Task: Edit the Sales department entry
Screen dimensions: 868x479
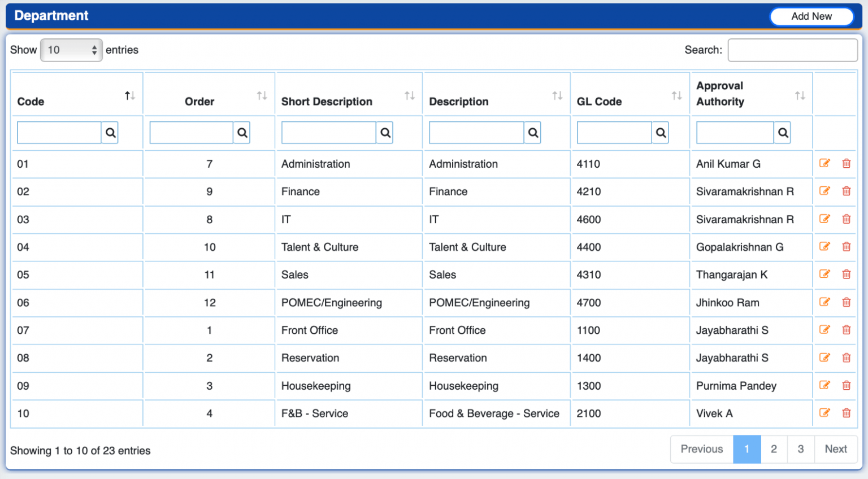Action: click(x=824, y=274)
